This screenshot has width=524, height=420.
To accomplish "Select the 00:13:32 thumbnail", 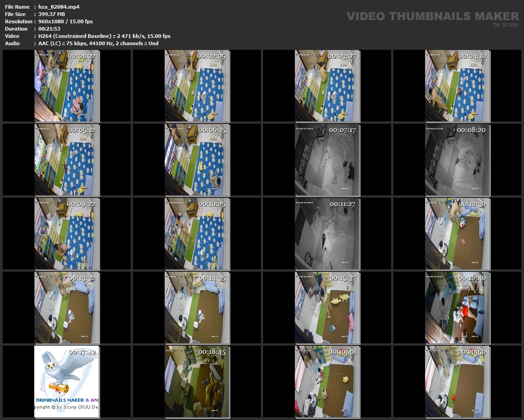I will pos(67,308).
